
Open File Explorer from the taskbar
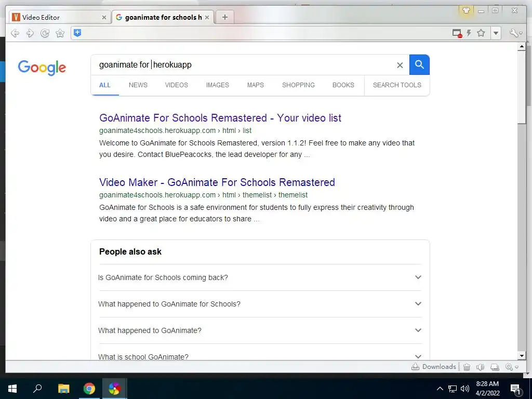[63, 389]
